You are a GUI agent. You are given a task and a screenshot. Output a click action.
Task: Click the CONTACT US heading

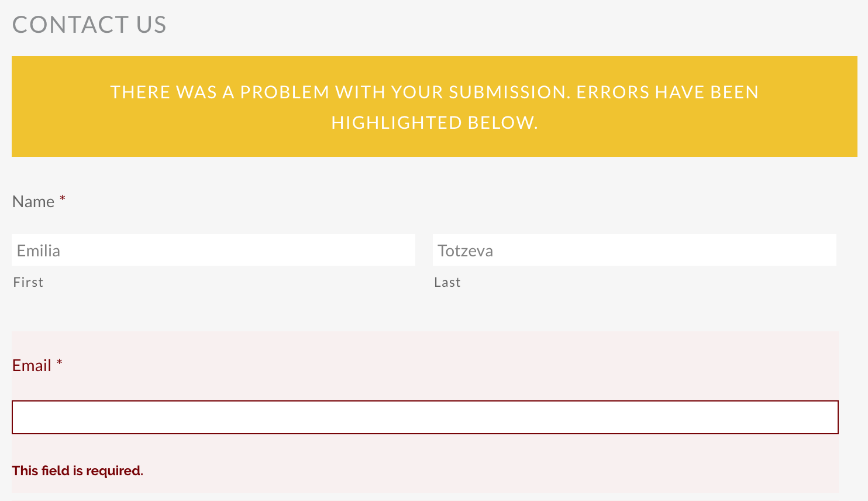89,25
